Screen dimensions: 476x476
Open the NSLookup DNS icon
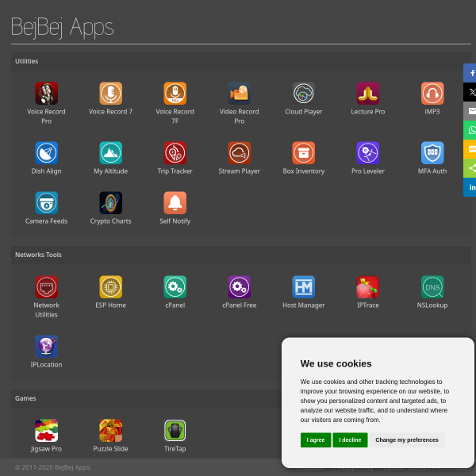pos(432,287)
